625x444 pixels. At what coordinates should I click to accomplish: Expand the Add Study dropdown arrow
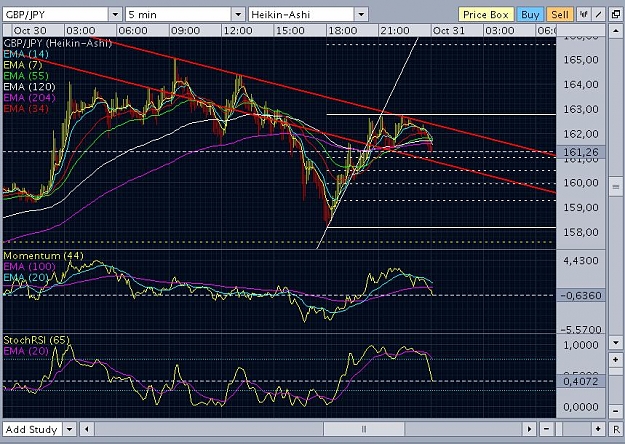point(70,429)
